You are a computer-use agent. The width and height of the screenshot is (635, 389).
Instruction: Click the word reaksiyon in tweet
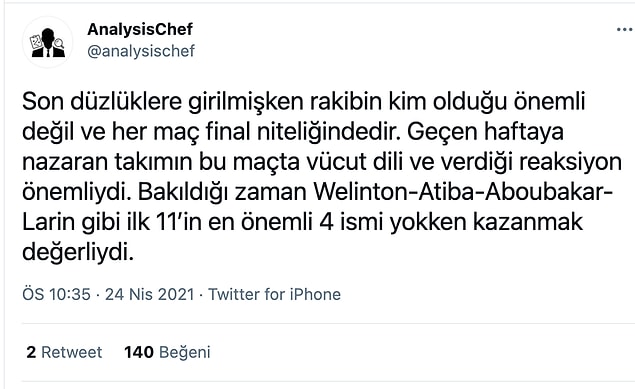pyautogui.click(x=570, y=163)
